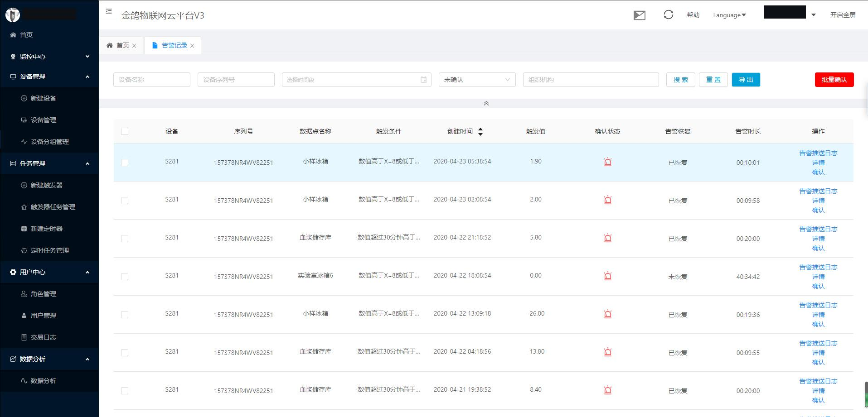The image size is (868, 417).
Task: Click alarm bell icon for 02:08:54 row
Action: pyautogui.click(x=608, y=200)
